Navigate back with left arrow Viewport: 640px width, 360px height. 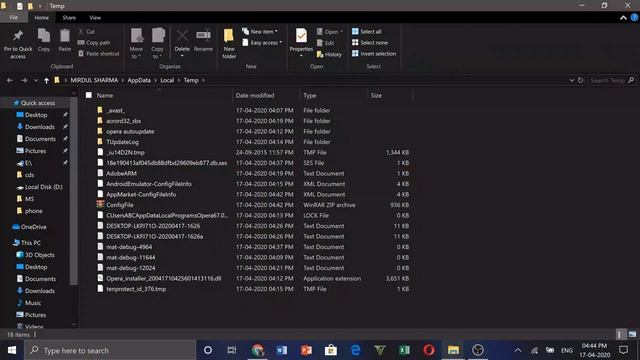9,80
